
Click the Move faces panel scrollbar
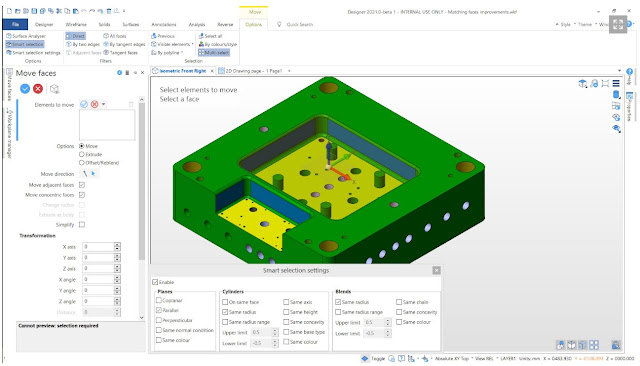(142, 181)
